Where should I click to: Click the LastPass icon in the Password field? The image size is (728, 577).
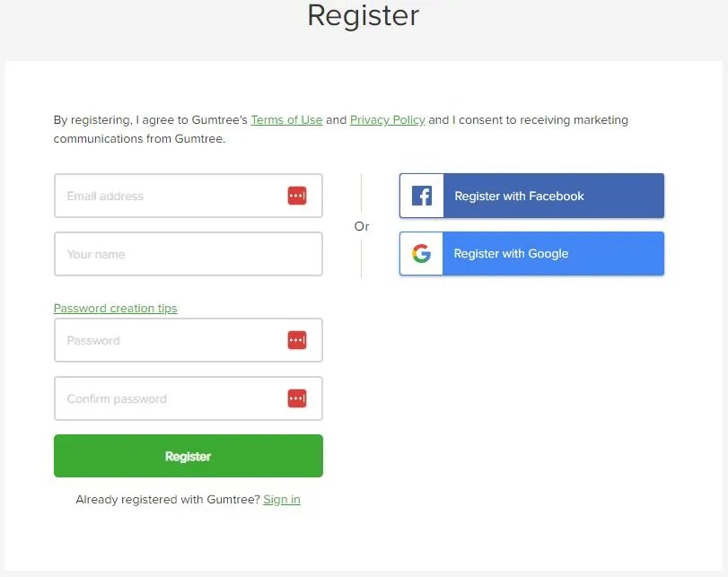297,339
